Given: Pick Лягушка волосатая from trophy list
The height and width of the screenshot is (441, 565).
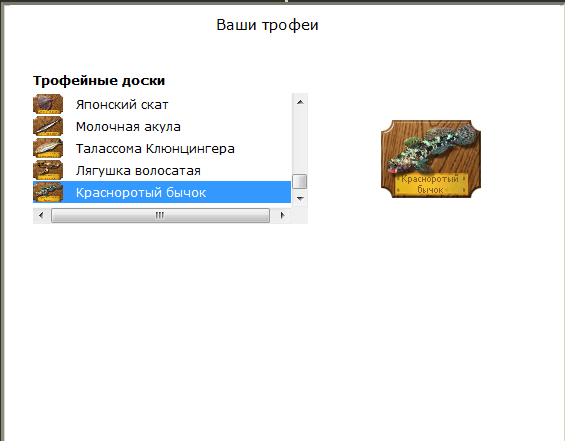Looking at the screenshot, I should [162, 170].
